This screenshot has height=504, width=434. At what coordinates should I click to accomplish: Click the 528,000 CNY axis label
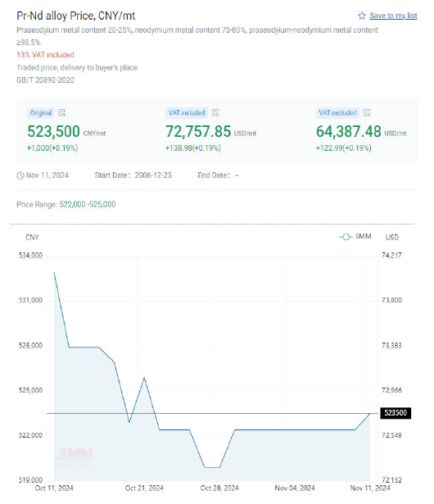[x=30, y=346]
